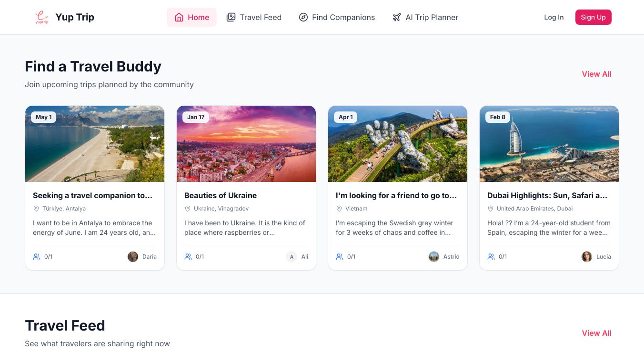Open the Dubai trip photo thumbnail
Image resolution: width=644 pixels, height=362 pixels.
coord(549,144)
